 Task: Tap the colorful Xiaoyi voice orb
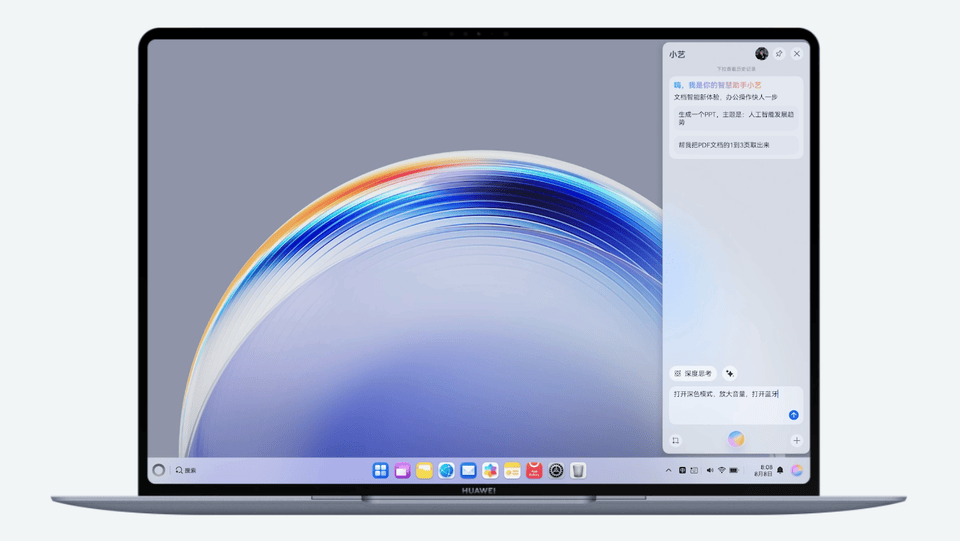coord(736,439)
